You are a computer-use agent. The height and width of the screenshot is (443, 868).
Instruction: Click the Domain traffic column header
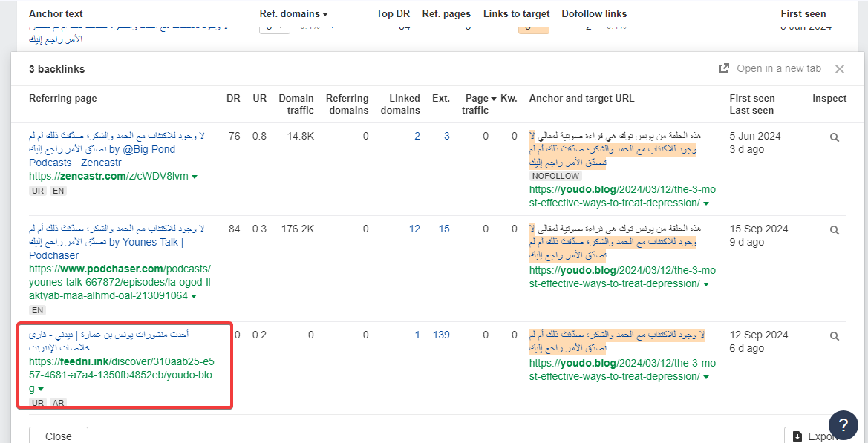(296, 104)
